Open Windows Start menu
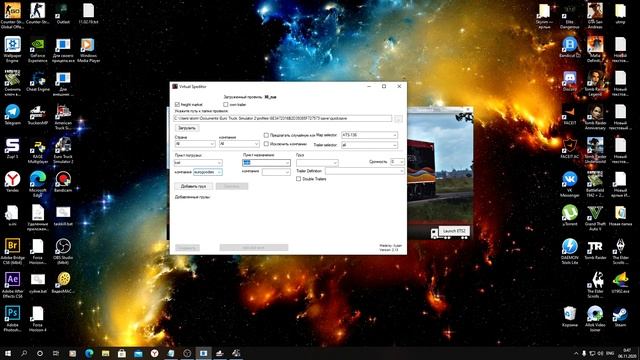This screenshot has height=360, width=640. (x=7, y=353)
